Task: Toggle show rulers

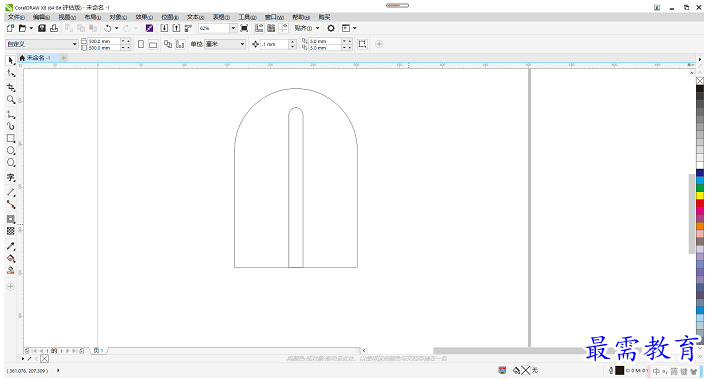Action: 259,28
